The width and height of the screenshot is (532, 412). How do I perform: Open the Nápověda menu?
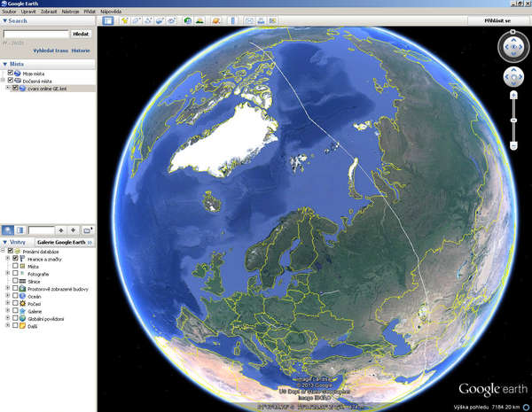[111, 12]
